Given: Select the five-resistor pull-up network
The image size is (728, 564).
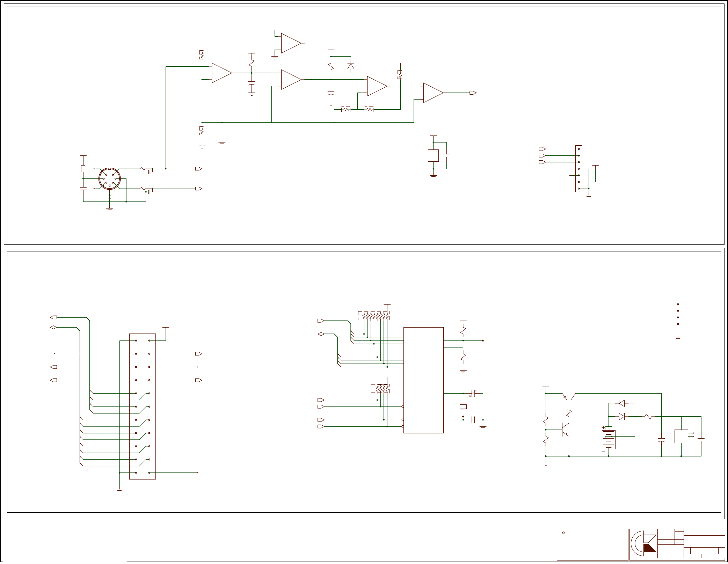Looking at the screenshot, I should point(374,316).
